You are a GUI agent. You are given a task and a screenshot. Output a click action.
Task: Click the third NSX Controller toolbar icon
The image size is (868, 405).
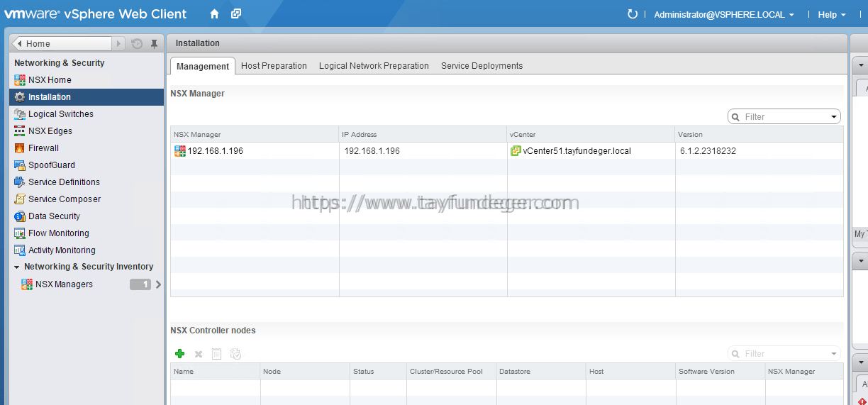pos(217,354)
